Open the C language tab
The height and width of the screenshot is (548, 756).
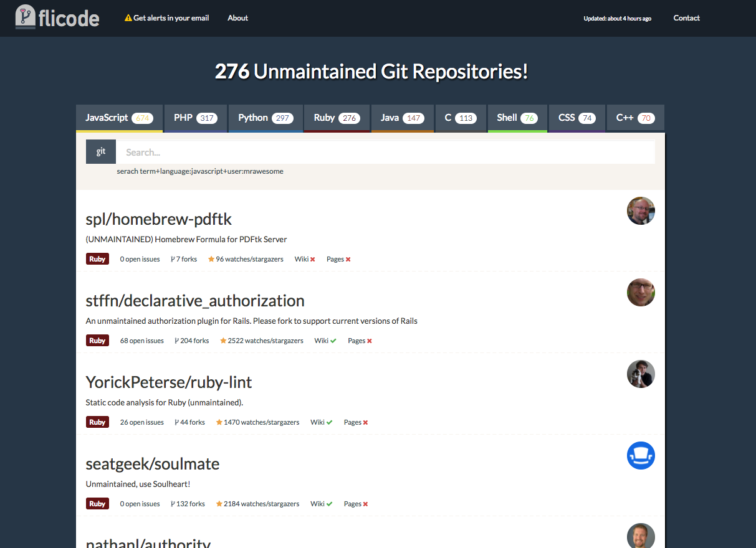click(x=461, y=118)
